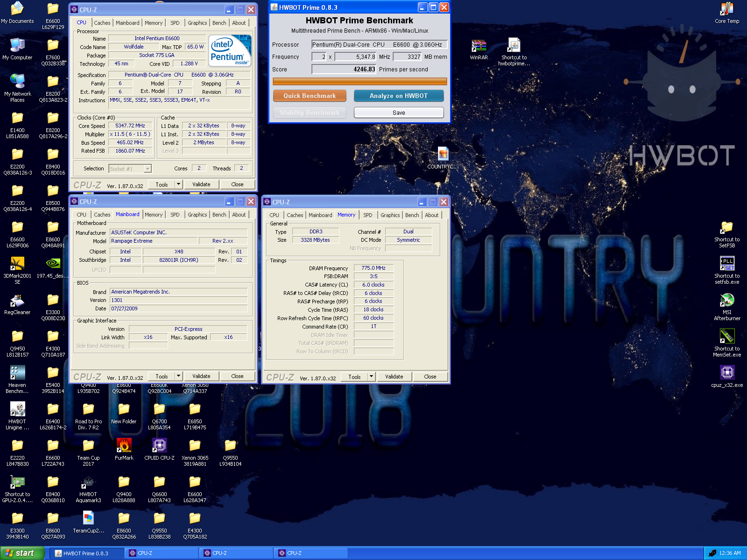Click Validate in top CPU-Z window

click(x=201, y=184)
